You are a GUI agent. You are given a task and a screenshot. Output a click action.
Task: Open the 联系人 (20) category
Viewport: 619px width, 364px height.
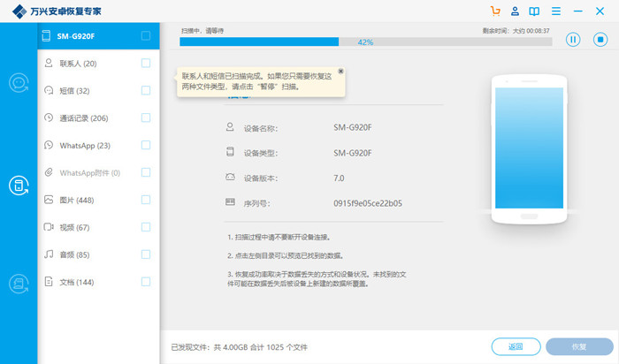pos(98,63)
